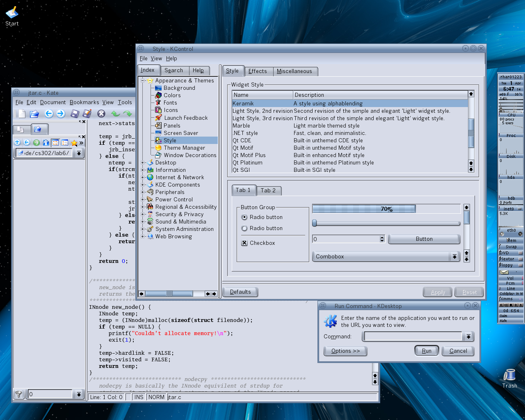Toggle the floppy mount button in GKrellM

coord(520,265)
